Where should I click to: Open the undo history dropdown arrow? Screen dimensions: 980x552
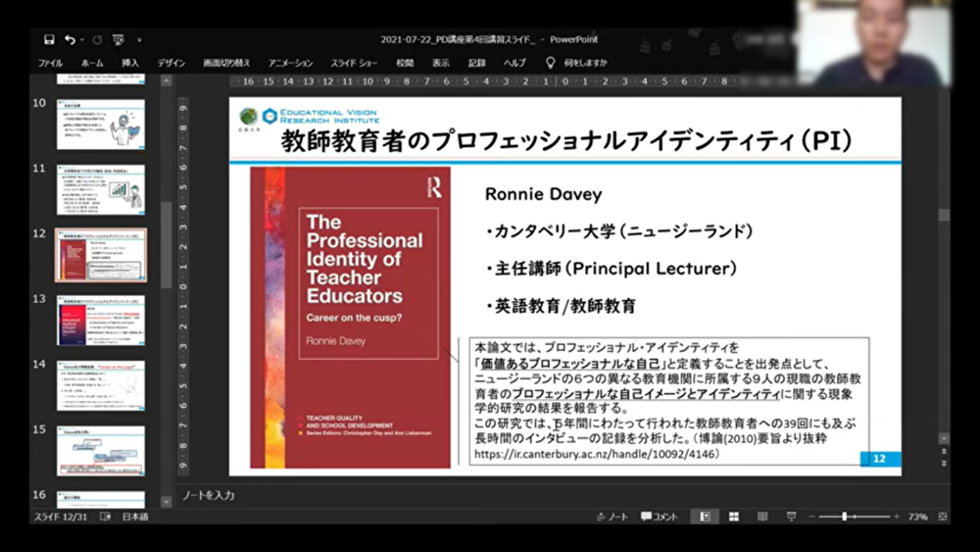click(82, 40)
